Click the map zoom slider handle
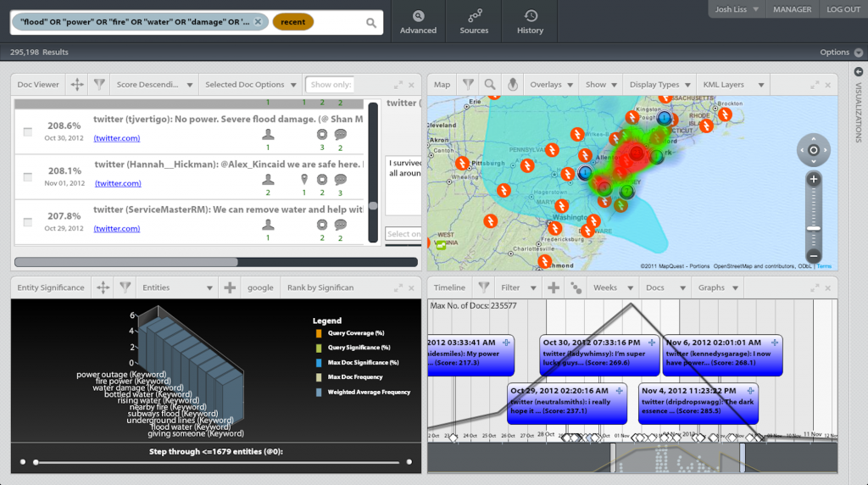Screen dimensions: 868x485 tap(813, 228)
